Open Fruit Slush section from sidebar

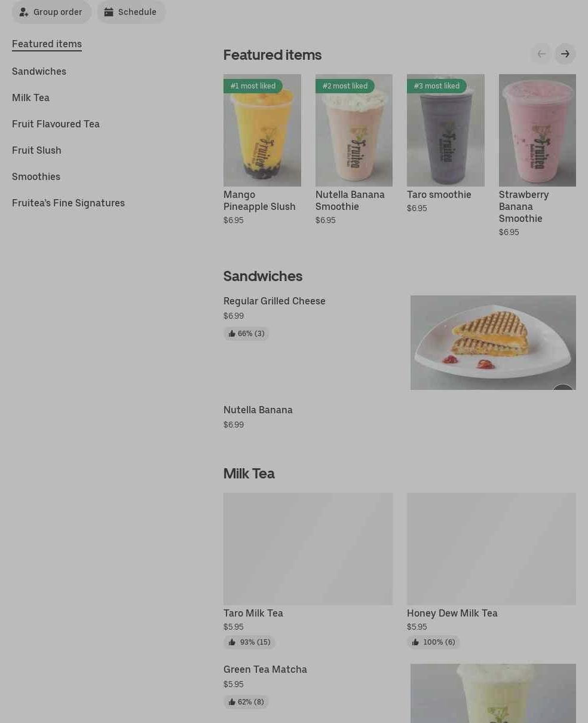pyautogui.click(x=36, y=150)
